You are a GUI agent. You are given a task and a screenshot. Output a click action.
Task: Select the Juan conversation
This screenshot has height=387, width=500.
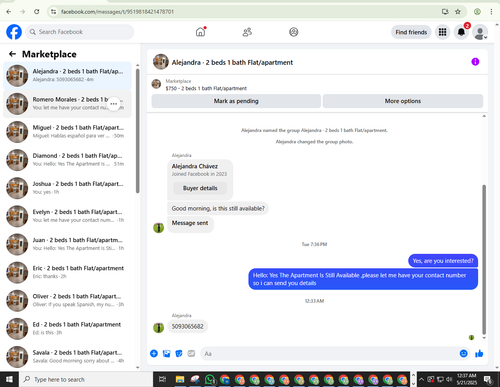(x=67, y=244)
